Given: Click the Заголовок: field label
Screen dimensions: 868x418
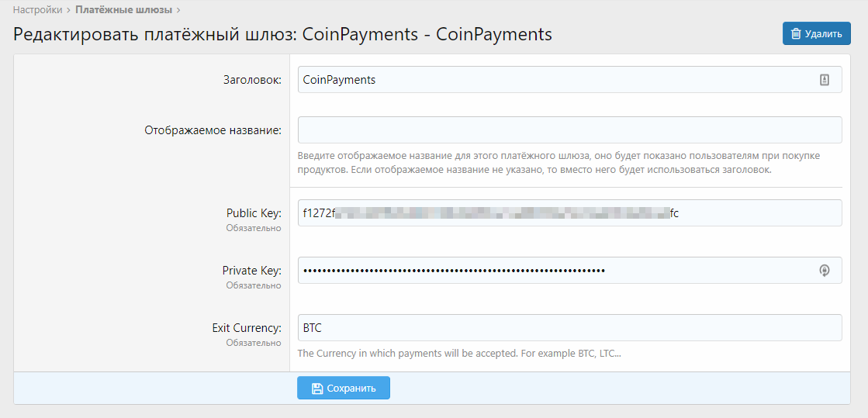Looking at the screenshot, I should [251, 80].
